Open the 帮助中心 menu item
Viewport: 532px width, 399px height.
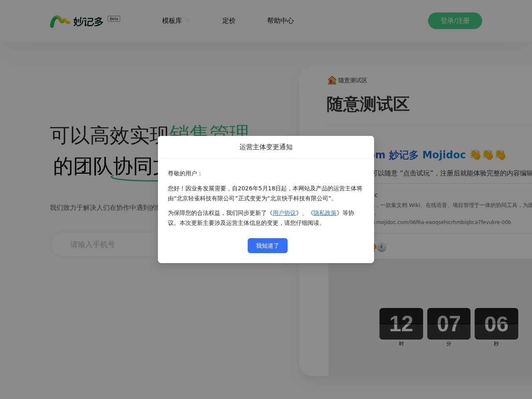tap(281, 21)
